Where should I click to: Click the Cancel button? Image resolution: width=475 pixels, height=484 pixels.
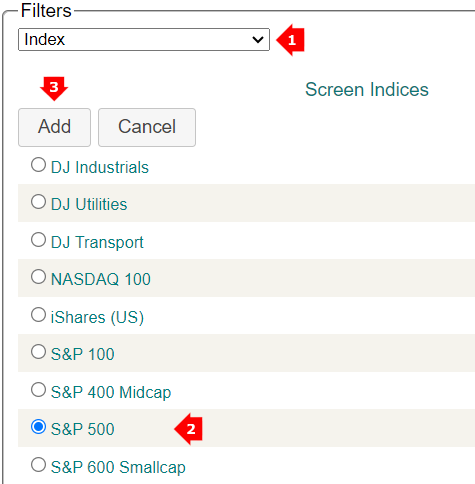point(147,127)
